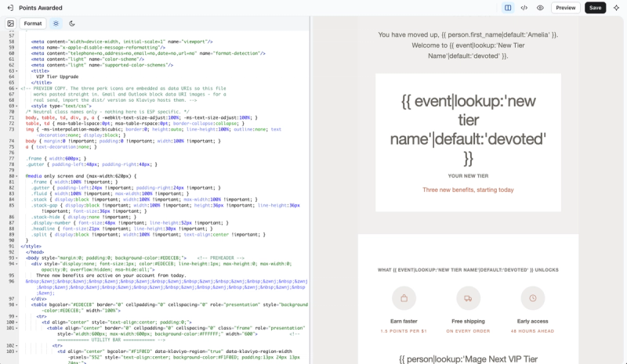Click the '48 HOURS AHEAD' caption
The image size is (627, 364).
[533, 331]
